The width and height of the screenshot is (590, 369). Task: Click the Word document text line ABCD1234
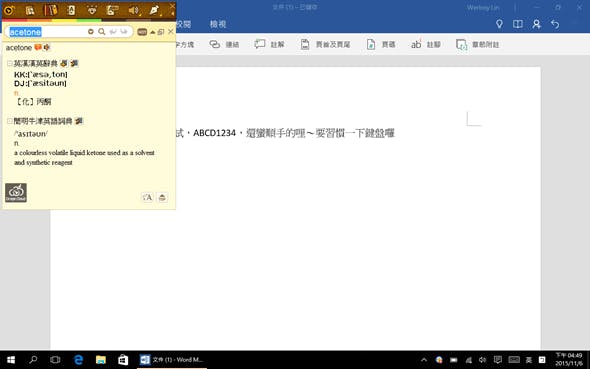point(285,133)
